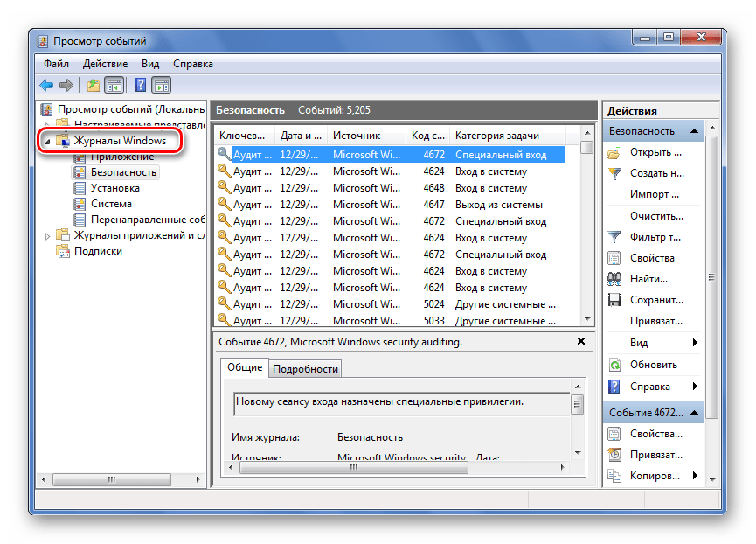Close the event details preview pane
Image resolution: width=756 pixels, height=544 pixels.
tap(581, 343)
